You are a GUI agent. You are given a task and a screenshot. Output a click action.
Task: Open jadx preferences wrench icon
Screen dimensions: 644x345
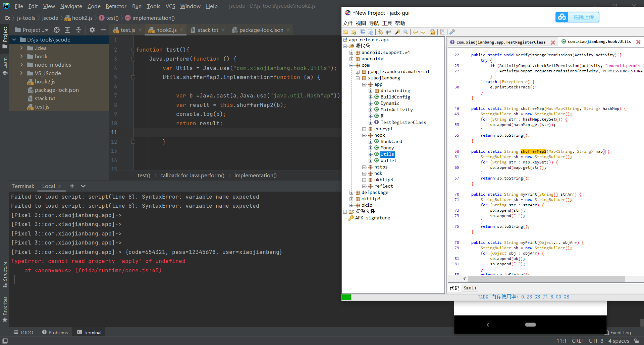[452, 32]
